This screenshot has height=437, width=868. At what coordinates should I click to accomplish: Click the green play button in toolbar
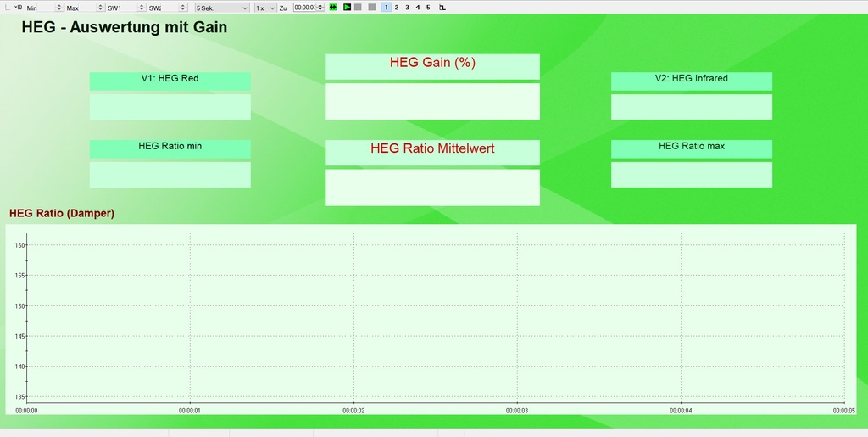coord(347,7)
